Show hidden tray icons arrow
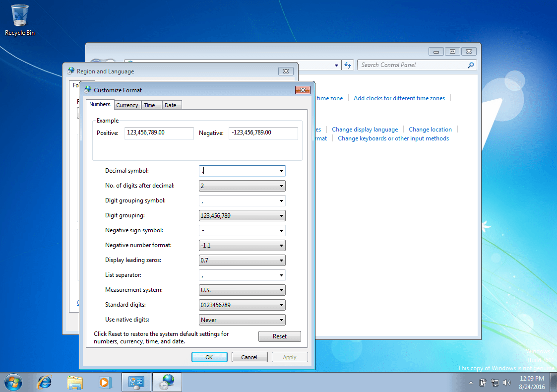The image size is (557, 392). click(471, 383)
